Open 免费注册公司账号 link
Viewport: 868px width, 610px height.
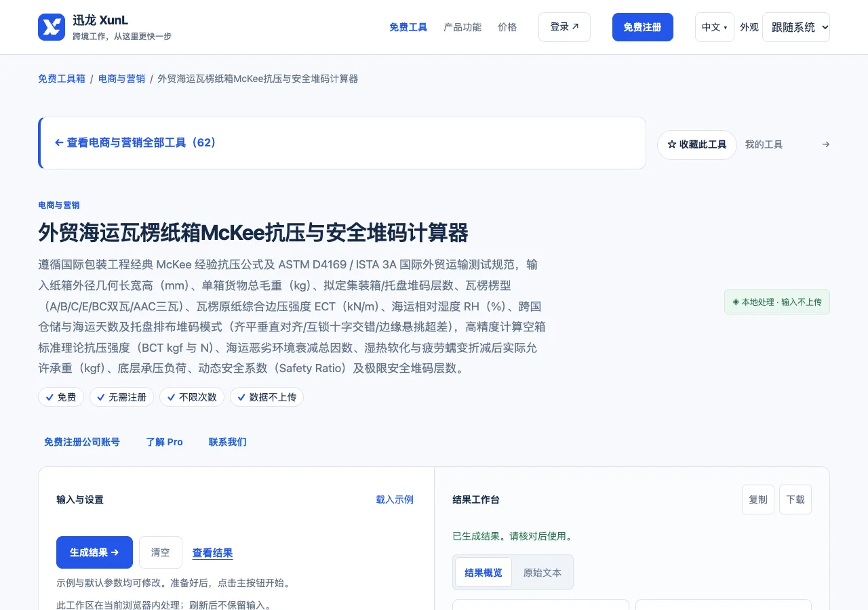coord(82,442)
